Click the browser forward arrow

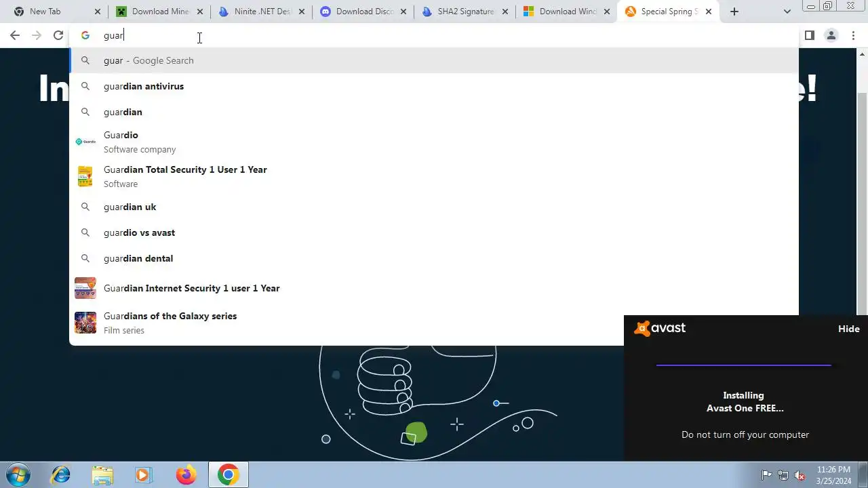tap(37, 35)
